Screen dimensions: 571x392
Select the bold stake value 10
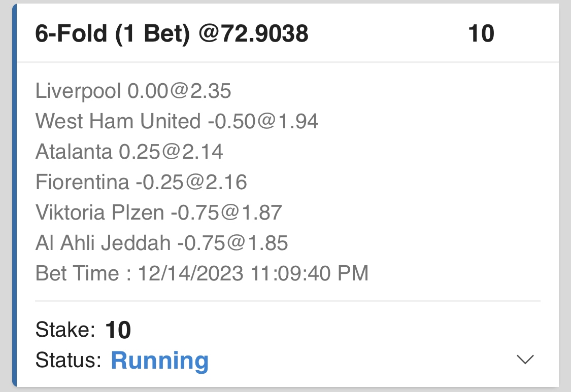tap(118, 331)
